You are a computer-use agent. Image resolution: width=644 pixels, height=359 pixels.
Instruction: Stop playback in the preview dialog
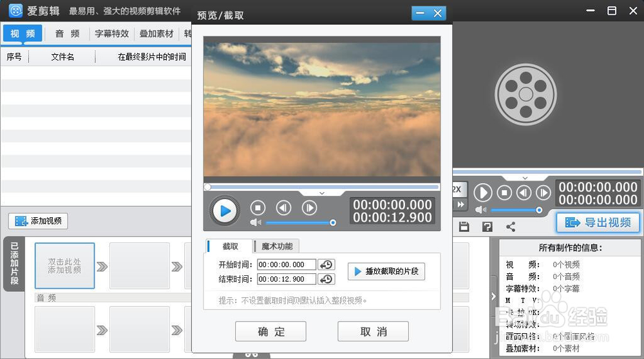(258, 208)
